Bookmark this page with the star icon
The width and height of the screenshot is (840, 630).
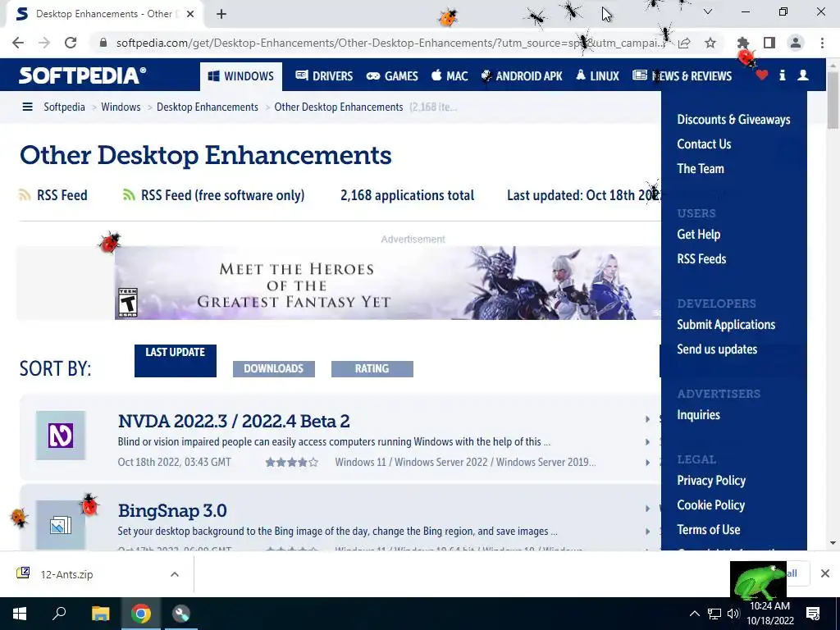coord(710,43)
